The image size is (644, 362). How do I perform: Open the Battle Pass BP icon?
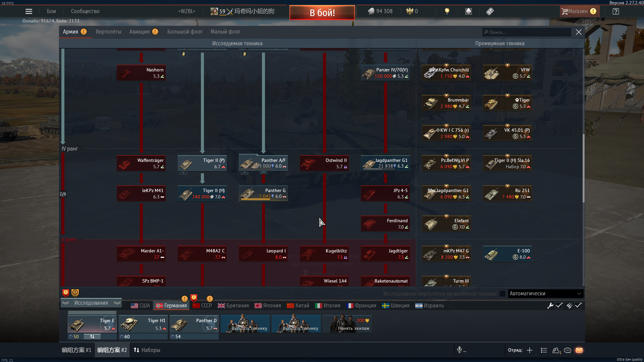click(490, 11)
